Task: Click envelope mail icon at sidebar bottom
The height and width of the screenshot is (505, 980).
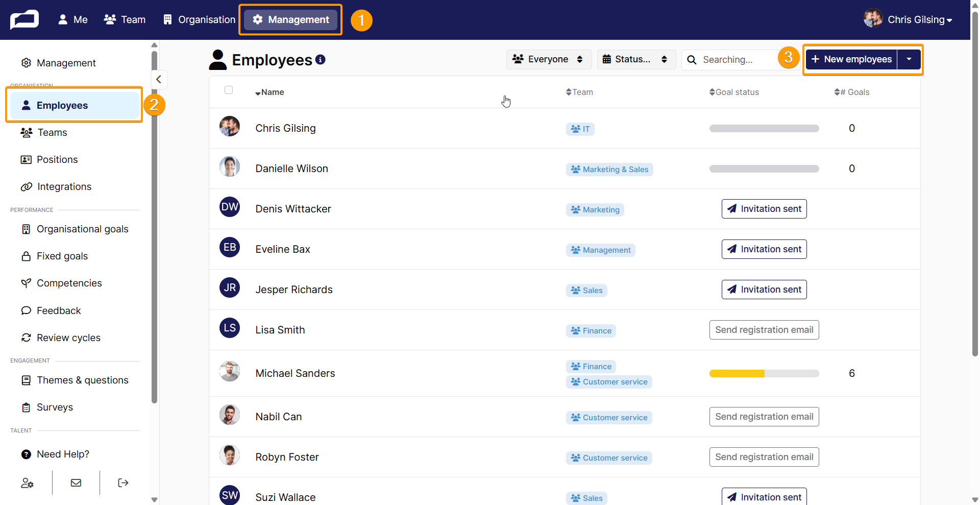Action: (76, 483)
